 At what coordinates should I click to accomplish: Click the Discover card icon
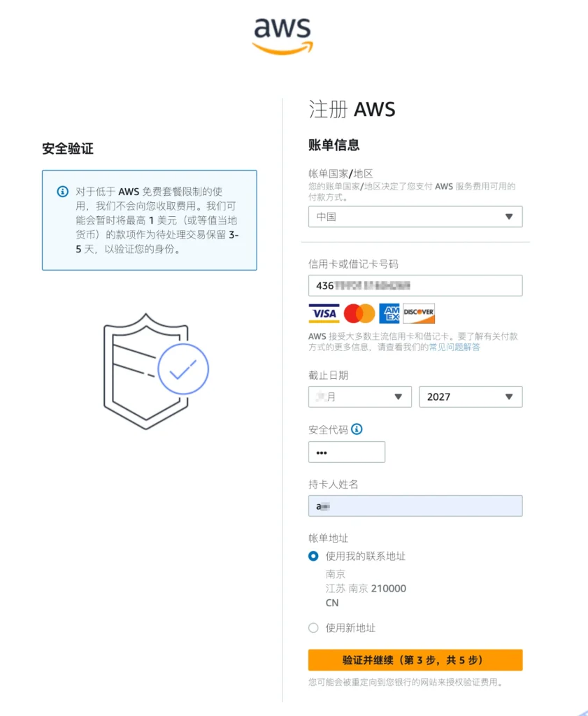click(419, 313)
